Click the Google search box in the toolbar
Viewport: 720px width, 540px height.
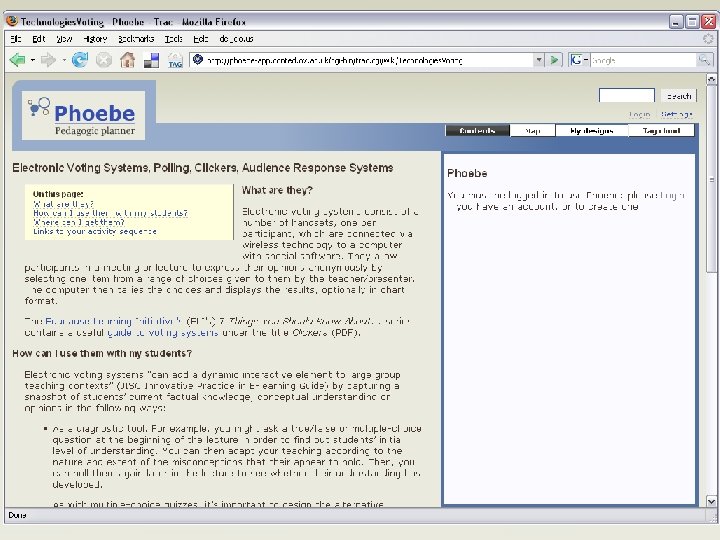tap(642, 60)
